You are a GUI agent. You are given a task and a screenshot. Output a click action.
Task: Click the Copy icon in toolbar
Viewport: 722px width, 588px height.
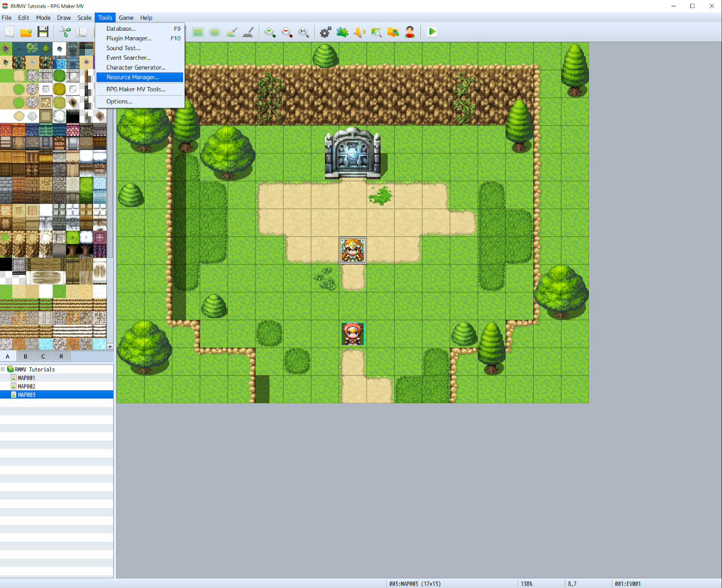tap(82, 32)
